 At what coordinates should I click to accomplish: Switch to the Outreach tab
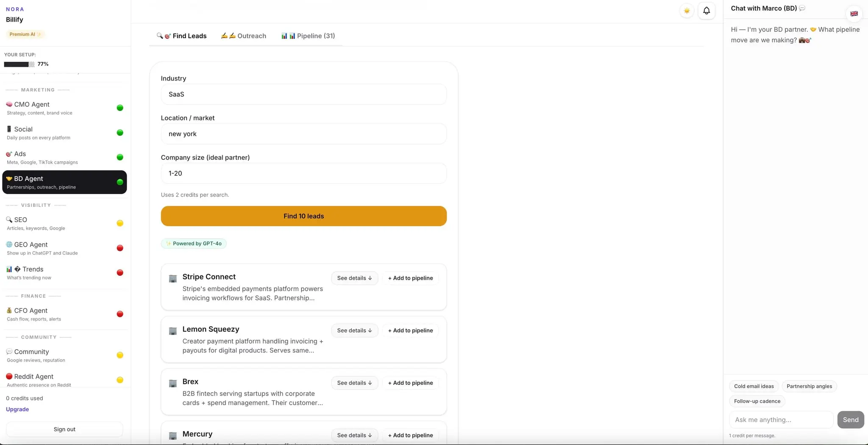pos(244,36)
